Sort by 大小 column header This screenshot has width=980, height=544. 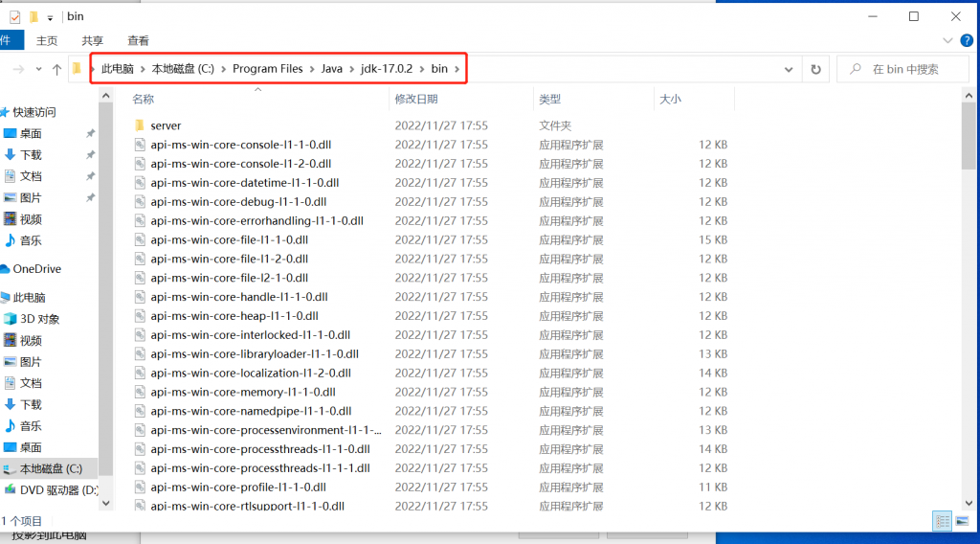[x=671, y=99]
